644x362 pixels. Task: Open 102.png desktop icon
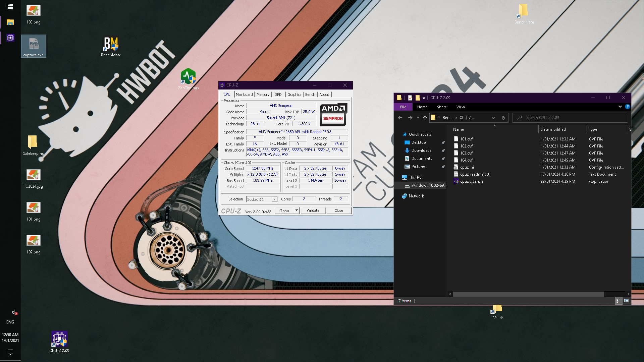click(x=34, y=244)
